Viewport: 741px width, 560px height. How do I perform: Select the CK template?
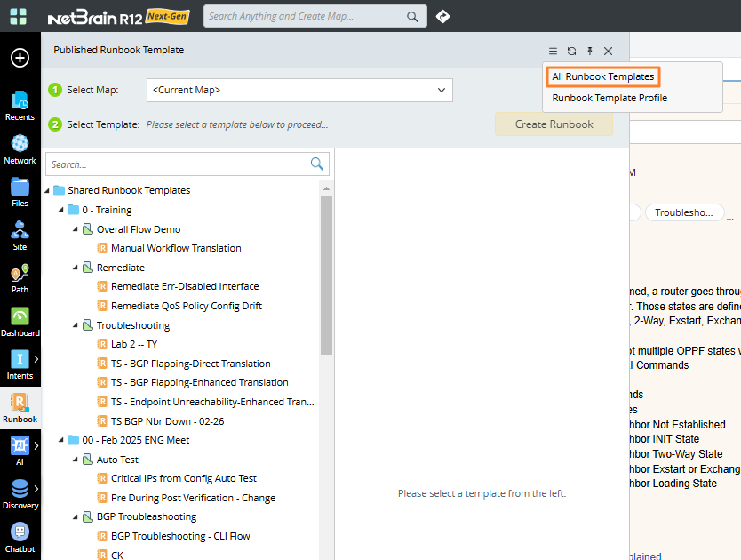click(x=116, y=555)
